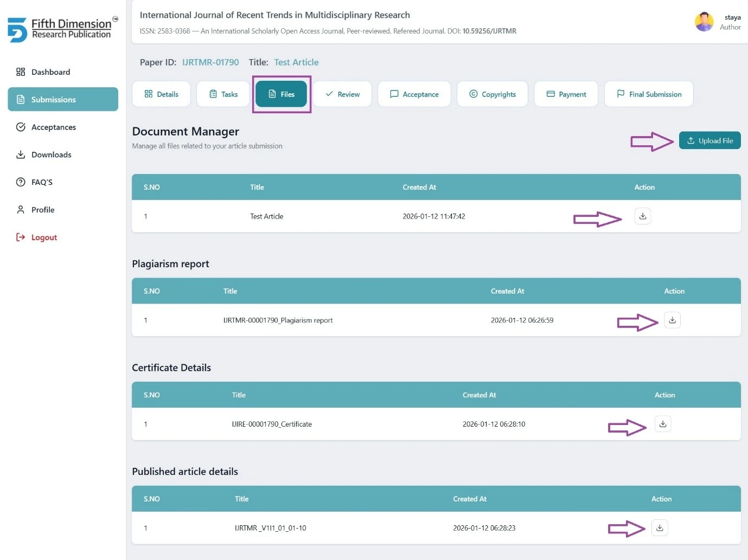Download the Plagiarism report file
The height and width of the screenshot is (560, 748).
[672, 320]
